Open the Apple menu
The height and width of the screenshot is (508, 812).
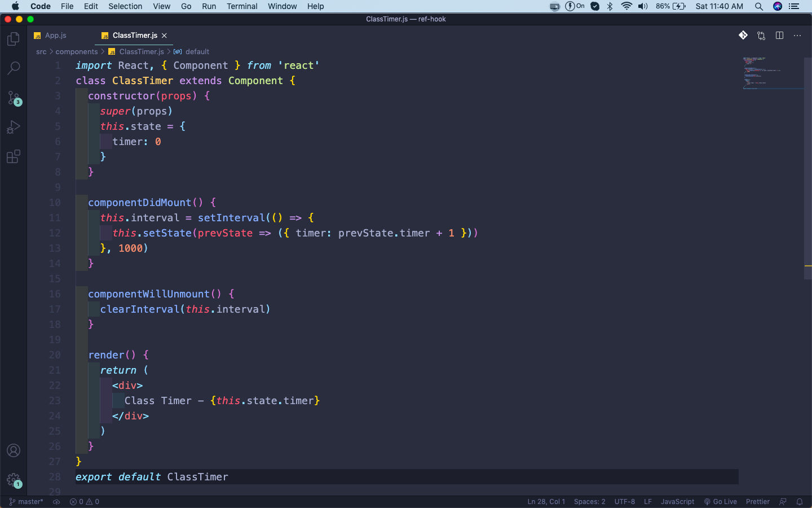pyautogui.click(x=15, y=6)
